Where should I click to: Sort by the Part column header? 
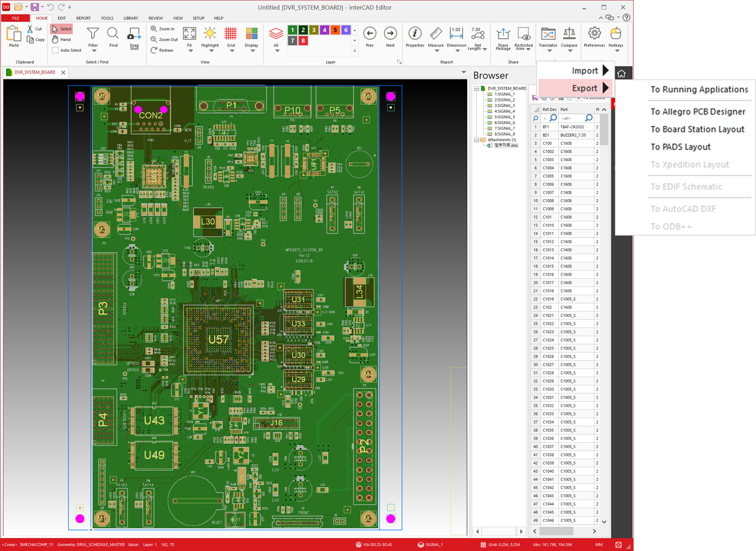coord(576,110)
